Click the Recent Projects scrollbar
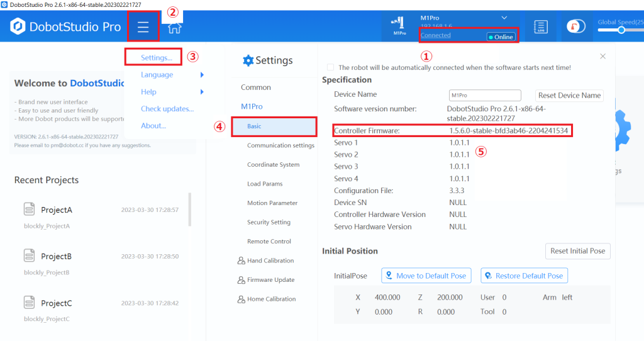 point(190,209)
